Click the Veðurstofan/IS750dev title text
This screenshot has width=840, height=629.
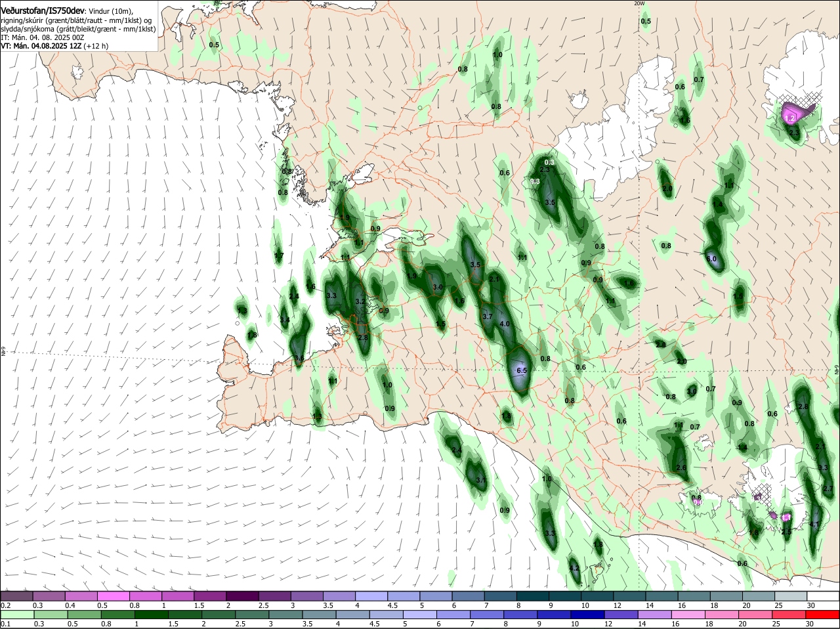point(42,11)
